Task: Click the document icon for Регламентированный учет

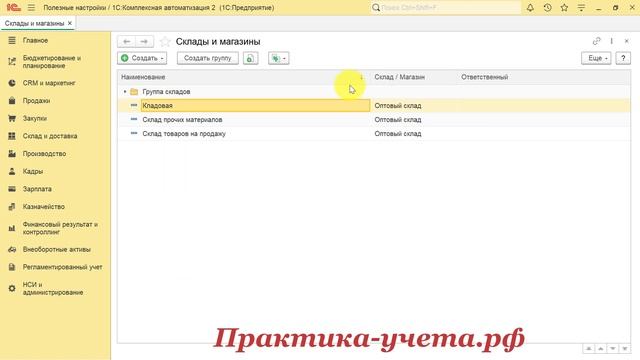Action: [12, 267]
